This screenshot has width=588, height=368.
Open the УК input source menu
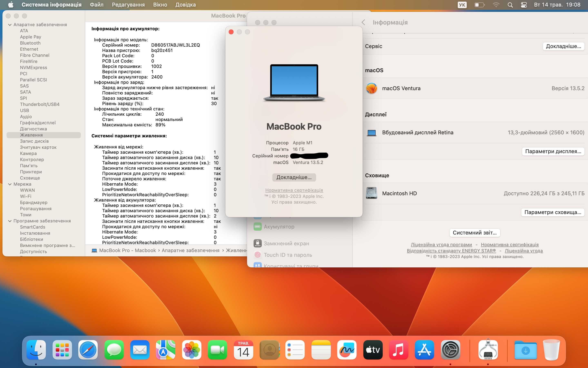pyautogui.click(x=462, y=5)
